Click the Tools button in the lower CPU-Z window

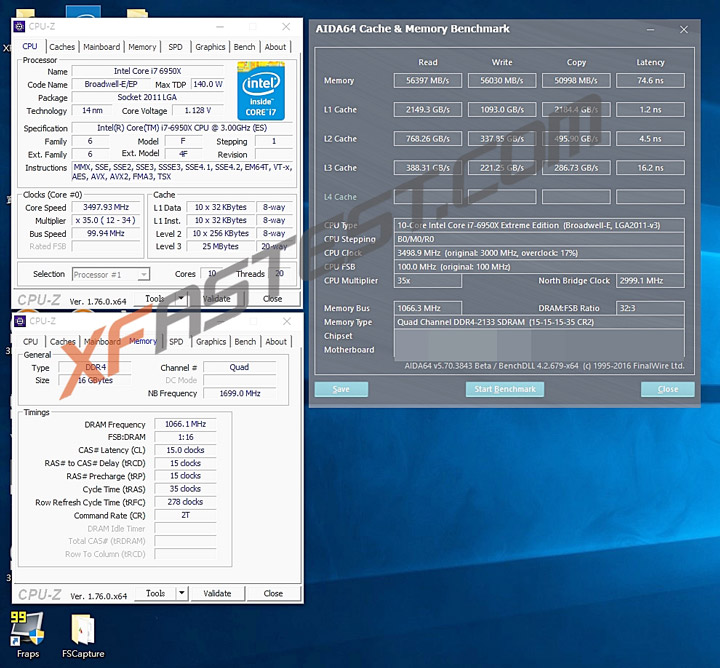[x=155, y=593]
